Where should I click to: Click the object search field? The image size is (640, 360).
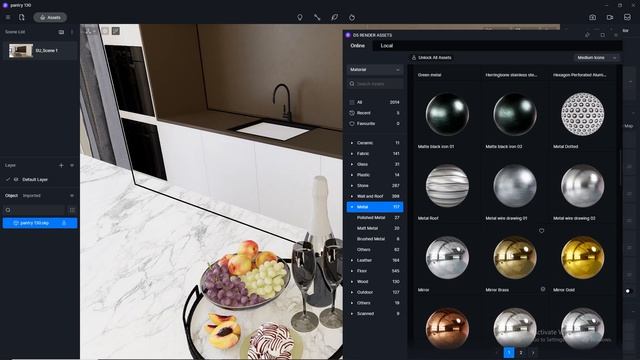click(34, 210)
